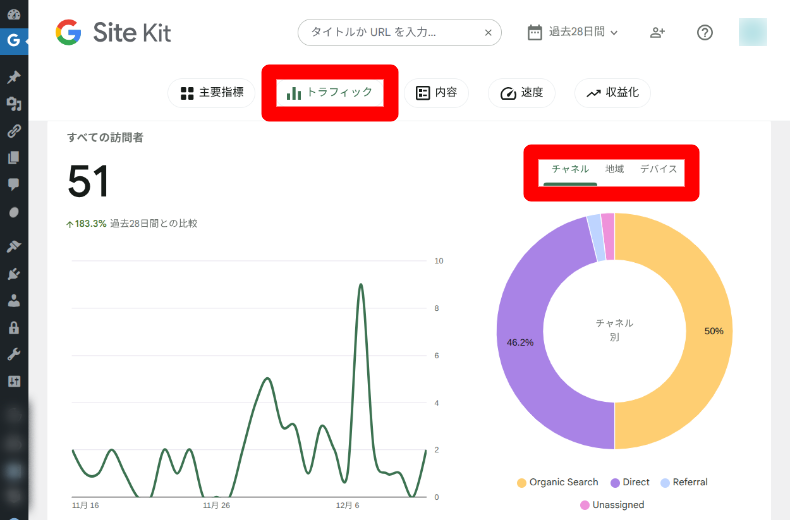
Task: Clear the search field with the X
Action: tap(488, 33)
